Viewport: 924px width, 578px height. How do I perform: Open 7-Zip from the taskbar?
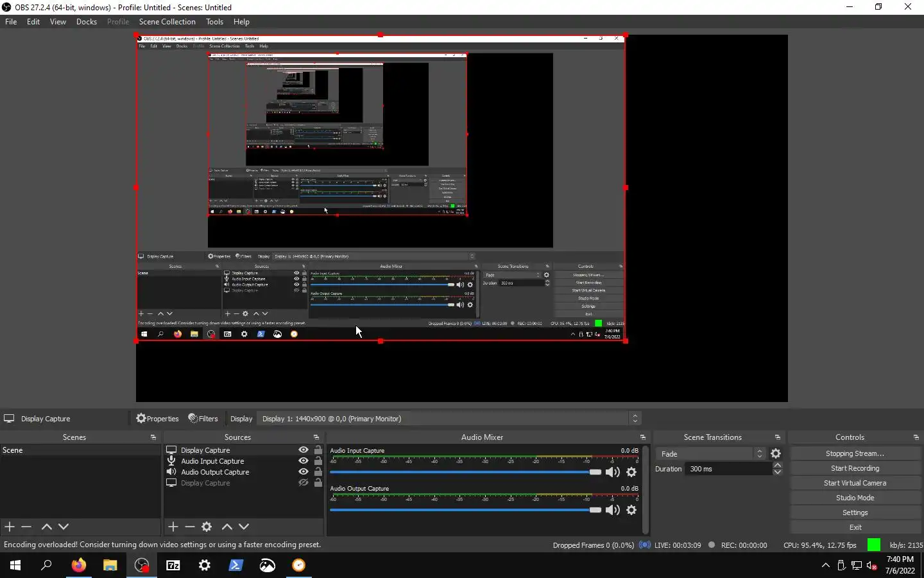[x=173, y=565]
